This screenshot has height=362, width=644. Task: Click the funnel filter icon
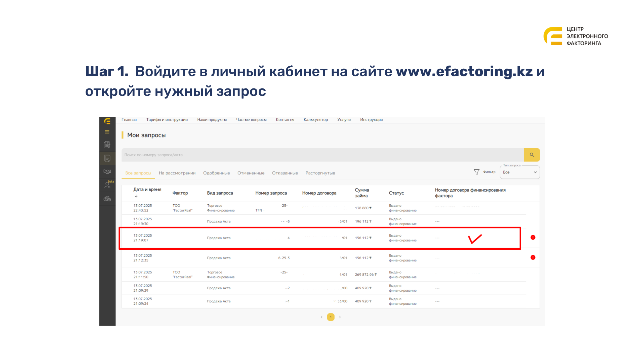point(476,172)
